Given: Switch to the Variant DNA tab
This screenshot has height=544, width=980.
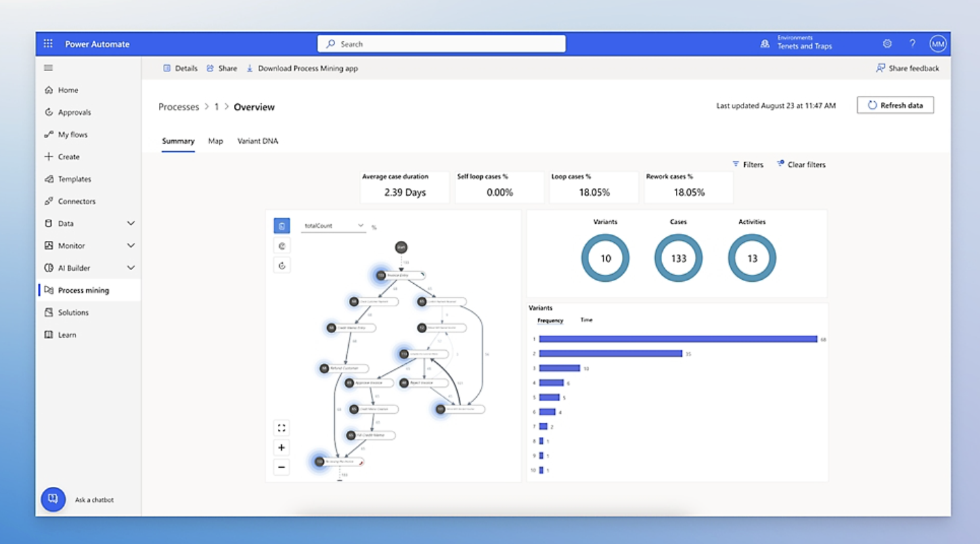Looking at the screenshot, I should tap(257, 141).
